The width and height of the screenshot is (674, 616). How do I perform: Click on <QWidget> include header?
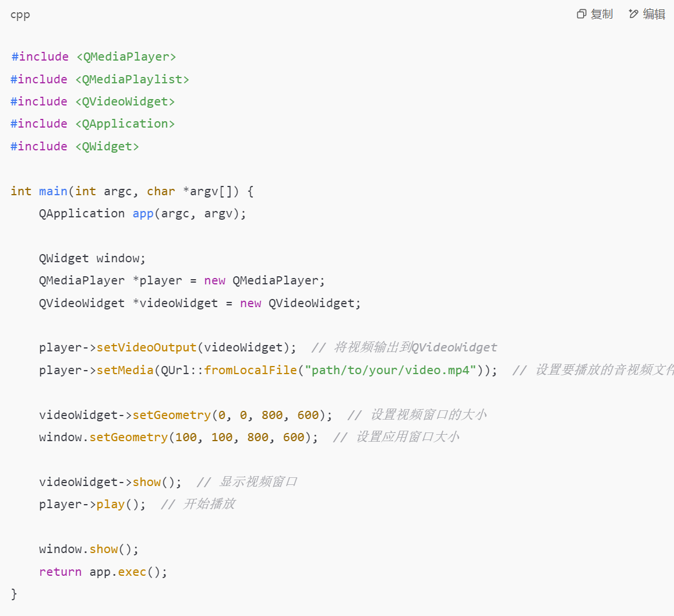[x=107, y=146]
